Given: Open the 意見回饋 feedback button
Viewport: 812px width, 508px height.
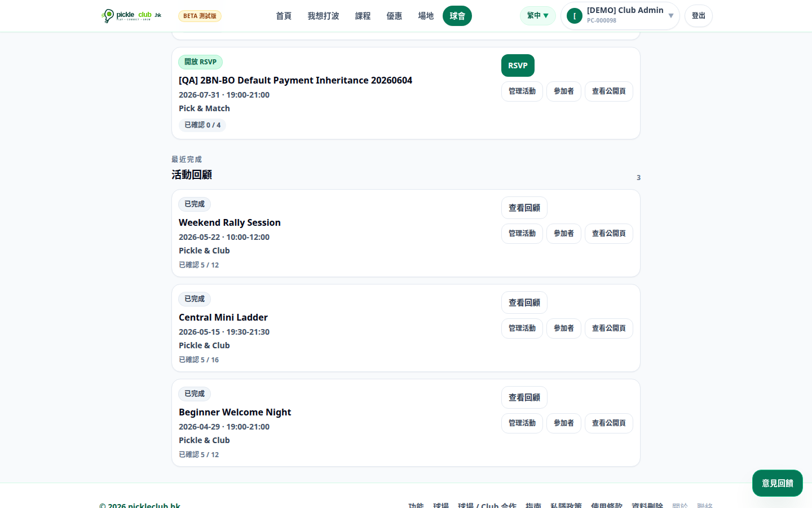Looking at the screenshot, I should (778, 483).
